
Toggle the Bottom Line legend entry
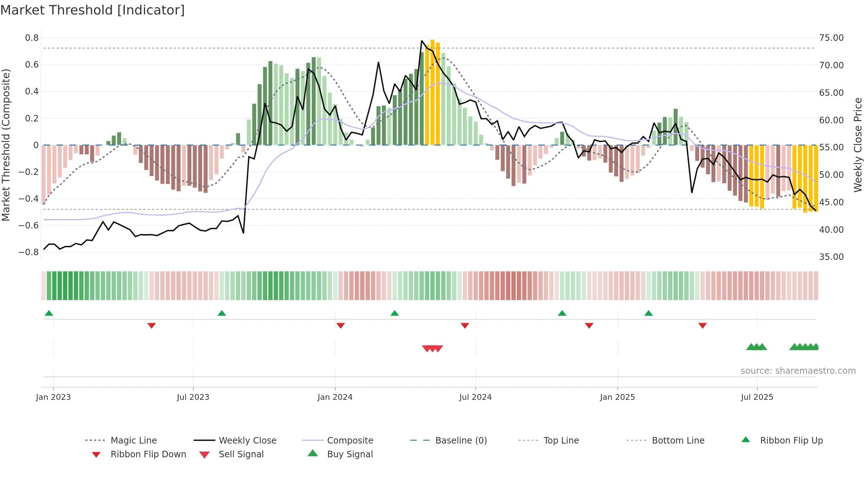665,440
